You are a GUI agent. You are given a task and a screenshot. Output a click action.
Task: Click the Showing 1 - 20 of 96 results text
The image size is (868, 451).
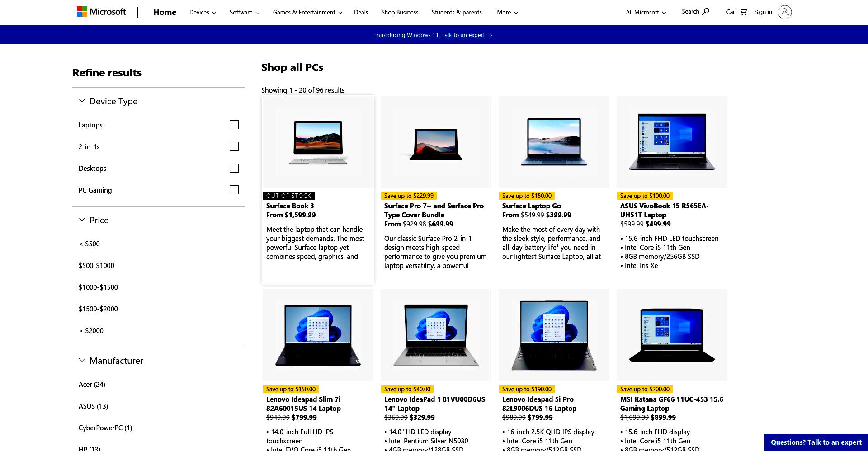coord(303,90)
